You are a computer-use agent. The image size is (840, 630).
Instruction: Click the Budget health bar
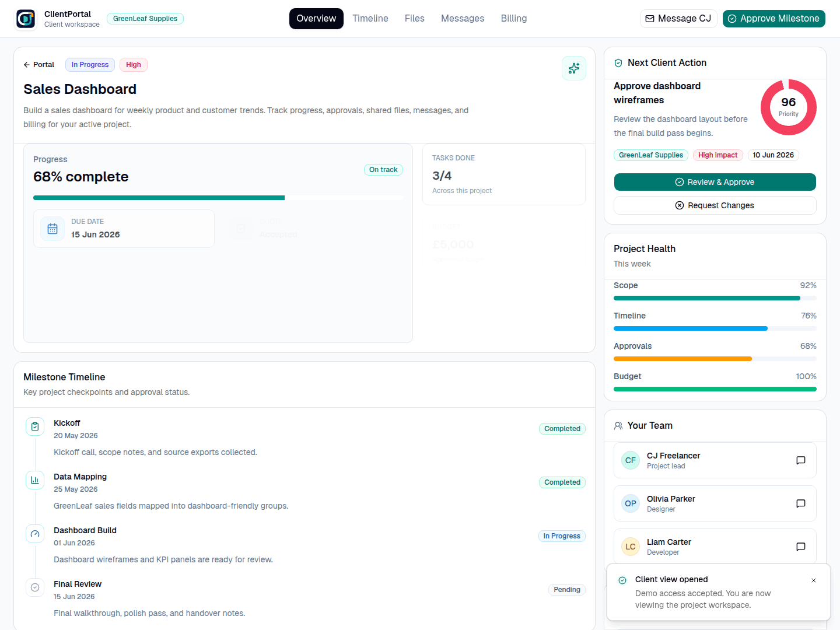(x=715, y=389)
